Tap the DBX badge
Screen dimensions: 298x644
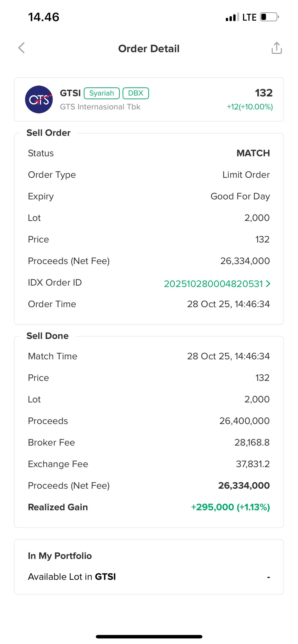click(x=136, y=93)
